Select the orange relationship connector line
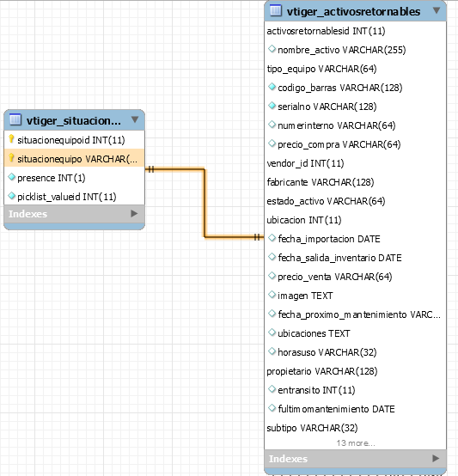The height and width of the screenshot is (476, 458). click(205, 203)
